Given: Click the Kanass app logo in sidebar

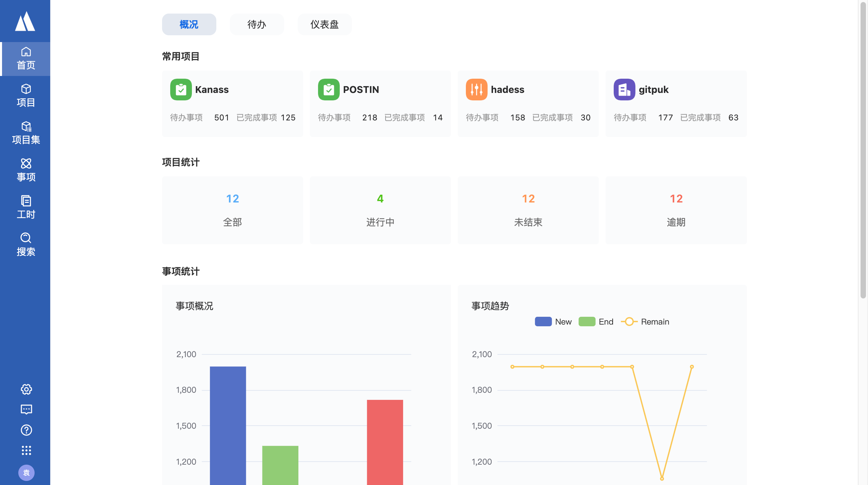Looking at the screenshot, I should tap(25, 21).
